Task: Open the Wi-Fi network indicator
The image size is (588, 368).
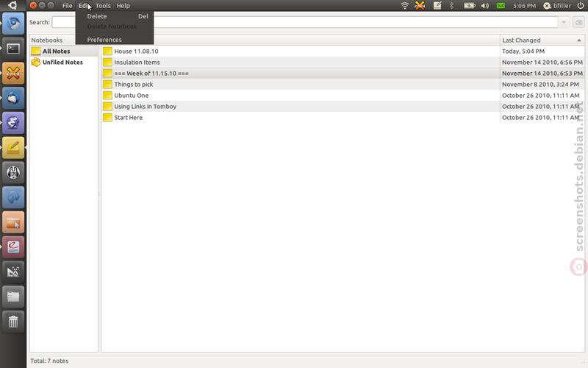Action: pyautogui.click(x=405, y=6)
